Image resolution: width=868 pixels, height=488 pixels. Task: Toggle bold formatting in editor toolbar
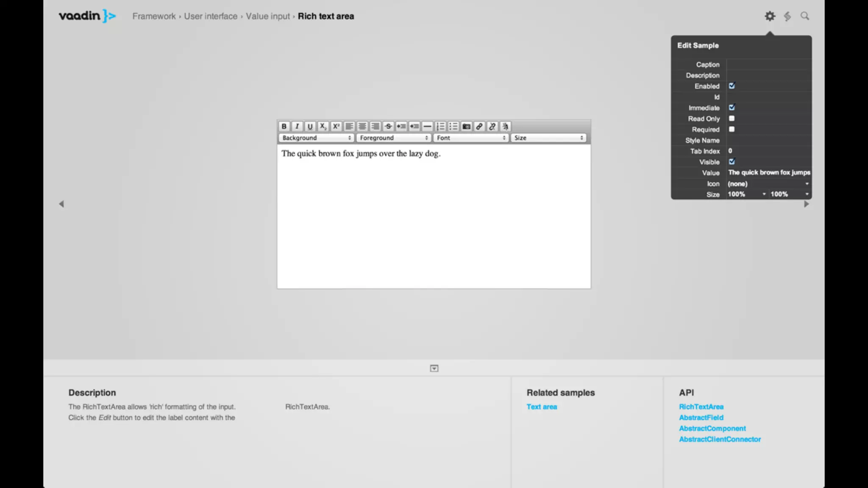click(284, 126)
